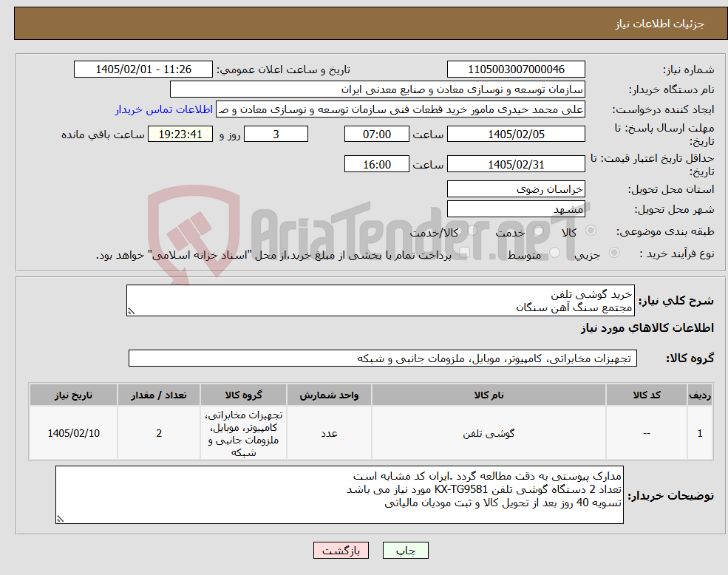Viewport: 728px width, 575px height.
Task: Select the متوسط purchase type radio
Action: (554, 253)
